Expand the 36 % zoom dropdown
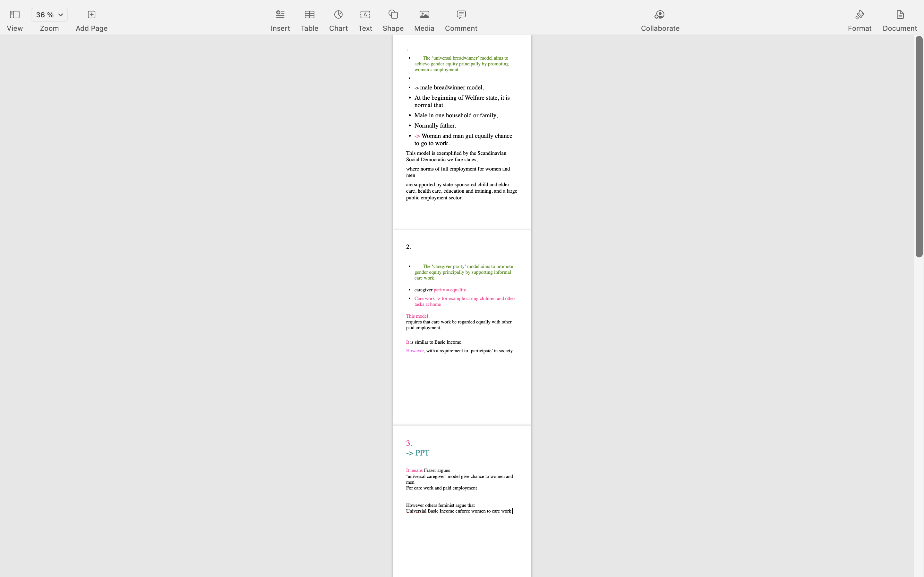Screen dimensions: 924x577 (x=49, y=15)
